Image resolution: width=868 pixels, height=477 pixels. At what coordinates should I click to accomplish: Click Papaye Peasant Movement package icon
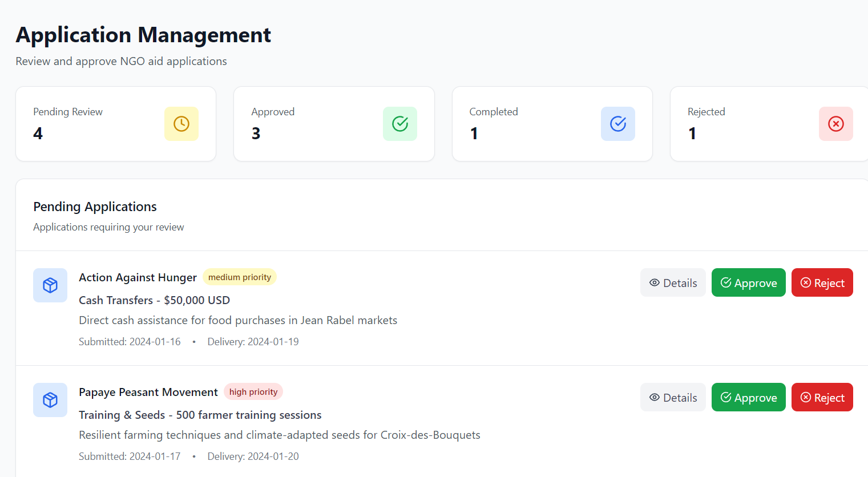(50, 400)
